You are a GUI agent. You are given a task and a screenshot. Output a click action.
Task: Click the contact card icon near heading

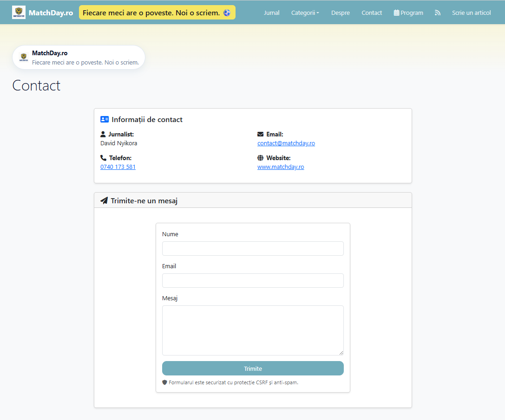[105, 119]
